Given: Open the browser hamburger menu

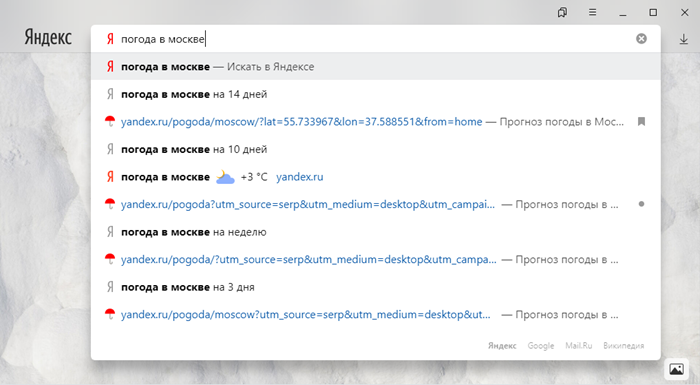Looking at the screenshot, I should pyautogui.click(x=592, y=13).
